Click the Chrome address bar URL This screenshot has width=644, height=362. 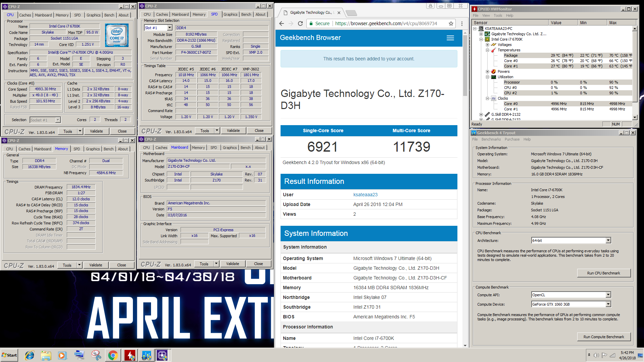click(386, 23)
